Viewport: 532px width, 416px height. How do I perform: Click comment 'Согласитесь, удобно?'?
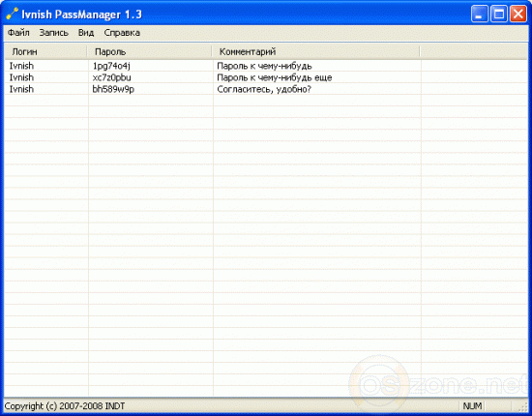(x=264, y=89)
